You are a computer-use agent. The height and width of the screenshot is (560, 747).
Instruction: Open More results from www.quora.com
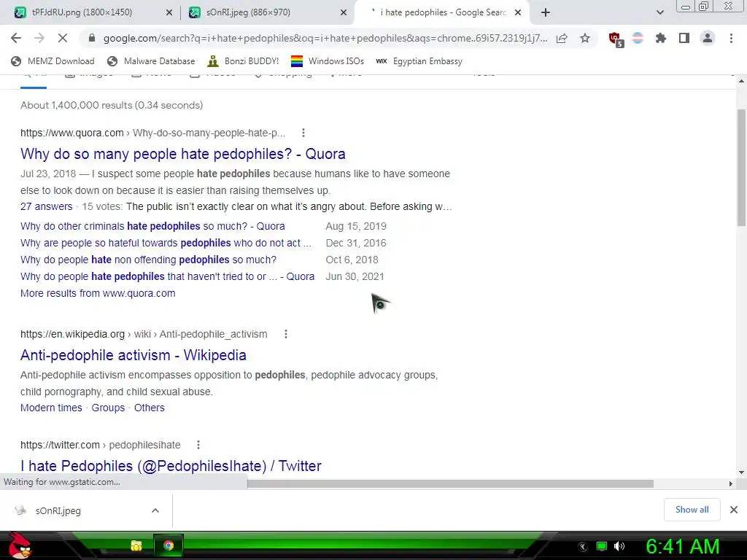pos(98,293)
